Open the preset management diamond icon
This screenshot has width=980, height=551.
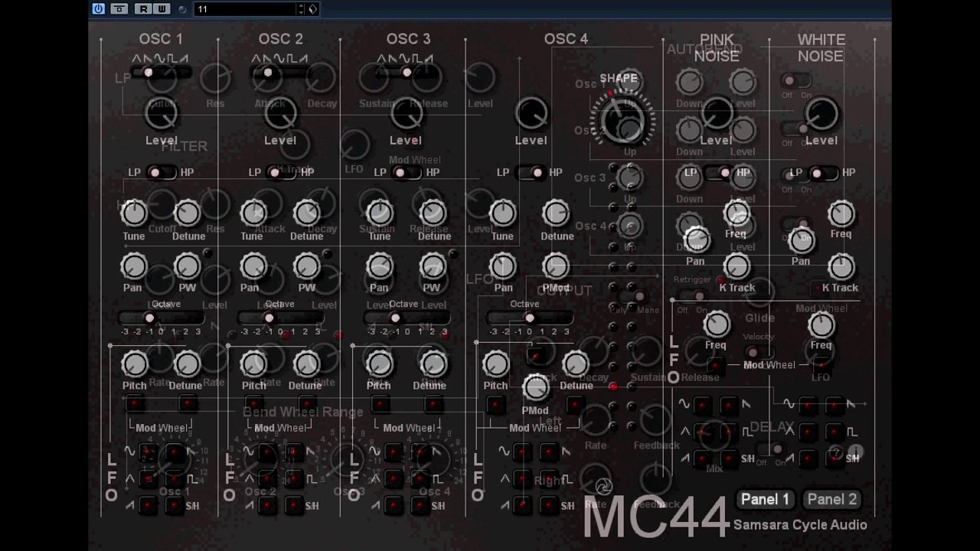point(313,9)
